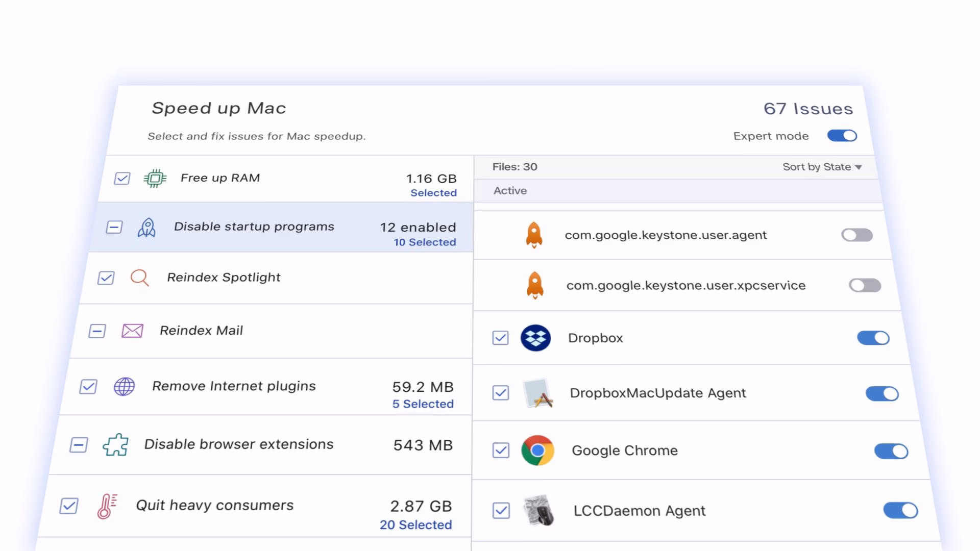Click the Reindex Mail envelope icon

pos(132,331)
